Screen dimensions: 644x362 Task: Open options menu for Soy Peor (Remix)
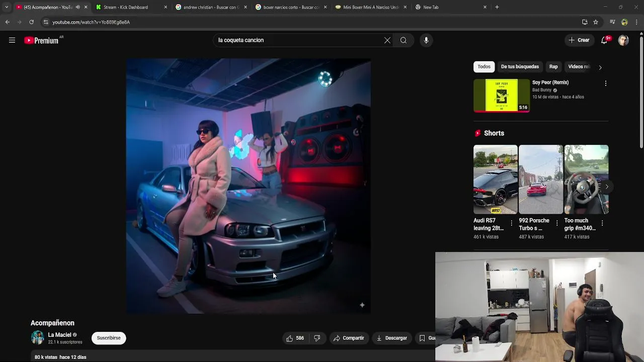pyautogui.click(x=605, y=83)
